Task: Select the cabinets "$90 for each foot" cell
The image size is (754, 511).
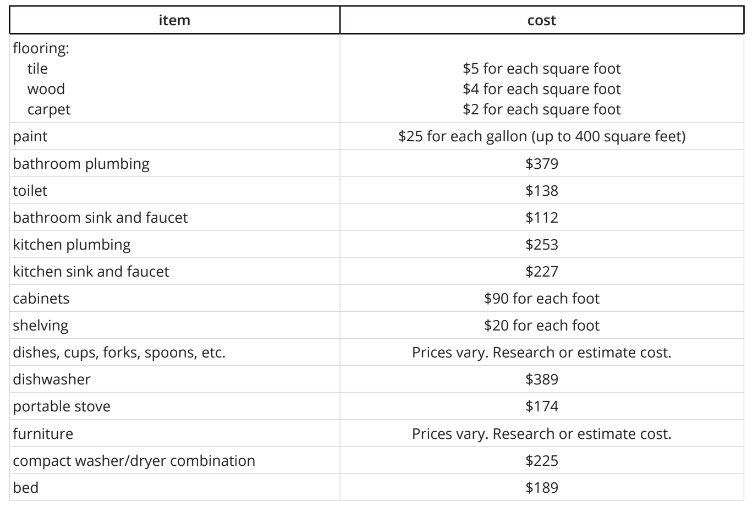Action: click(x=541, y=298)
